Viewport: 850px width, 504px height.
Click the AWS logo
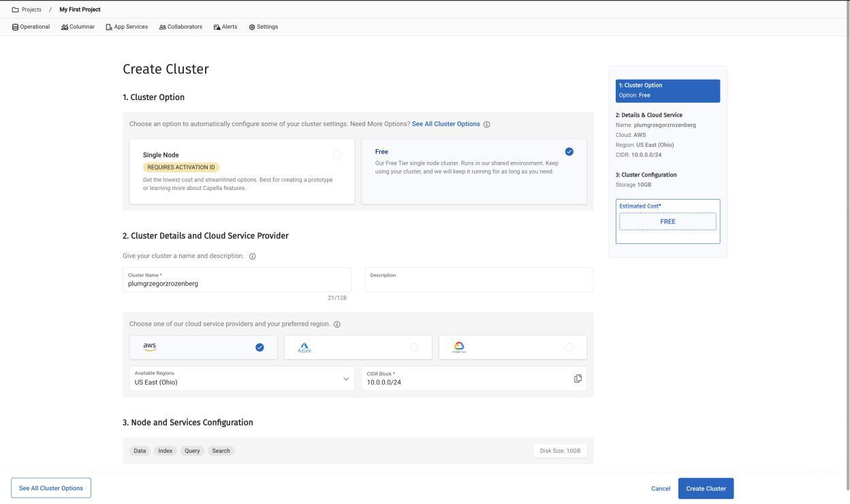pyautogui.click(x=149, y=347)
